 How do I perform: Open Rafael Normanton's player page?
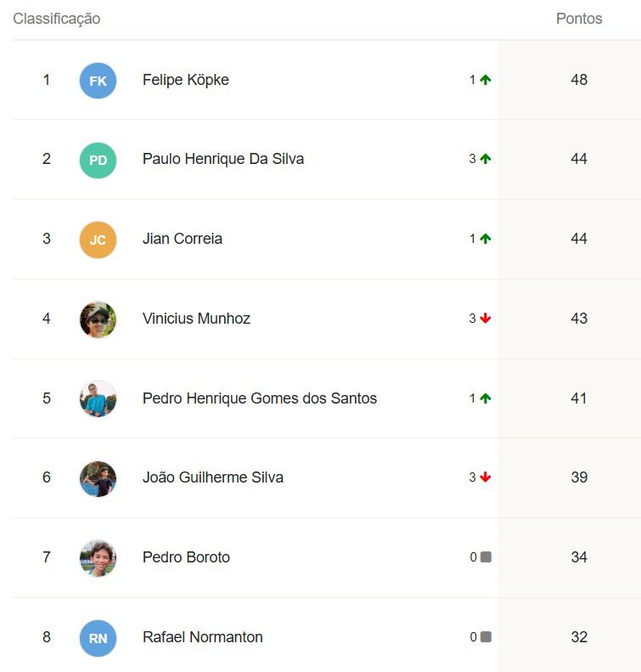tap(203, 637)
